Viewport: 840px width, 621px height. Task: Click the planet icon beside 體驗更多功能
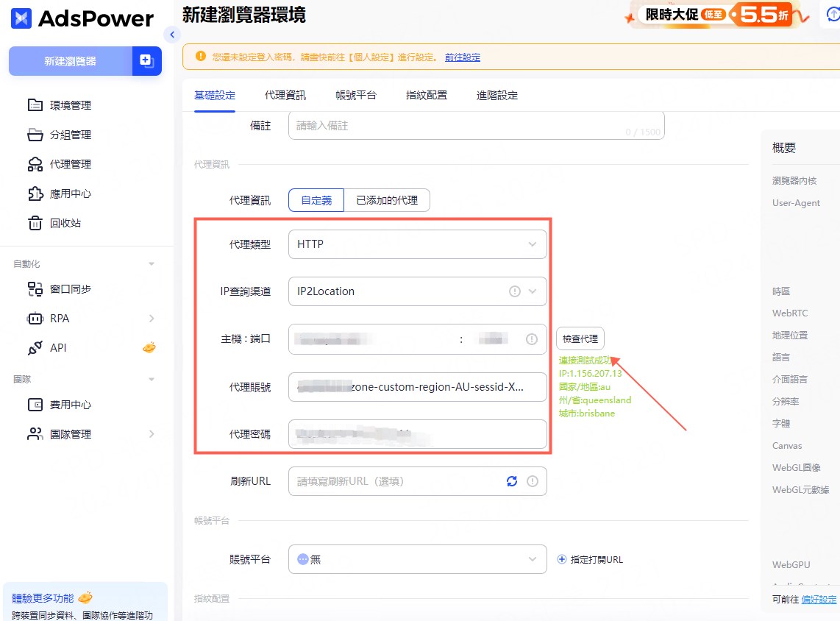(x=85, y=597)
